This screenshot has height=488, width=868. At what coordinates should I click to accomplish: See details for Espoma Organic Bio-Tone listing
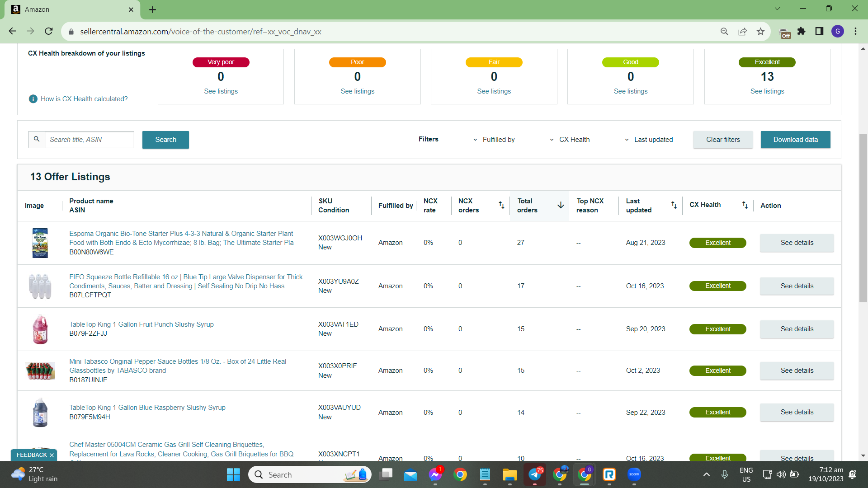(797, 243)
